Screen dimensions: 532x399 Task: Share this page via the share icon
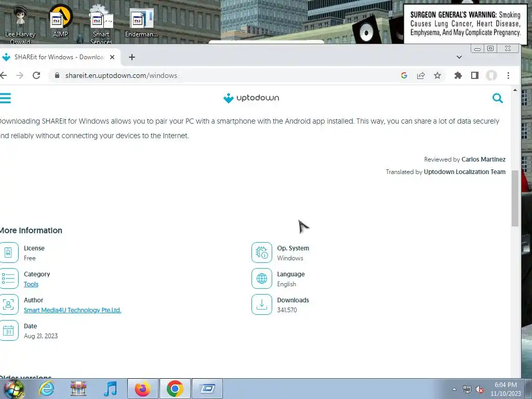click(x=421, y=75)
